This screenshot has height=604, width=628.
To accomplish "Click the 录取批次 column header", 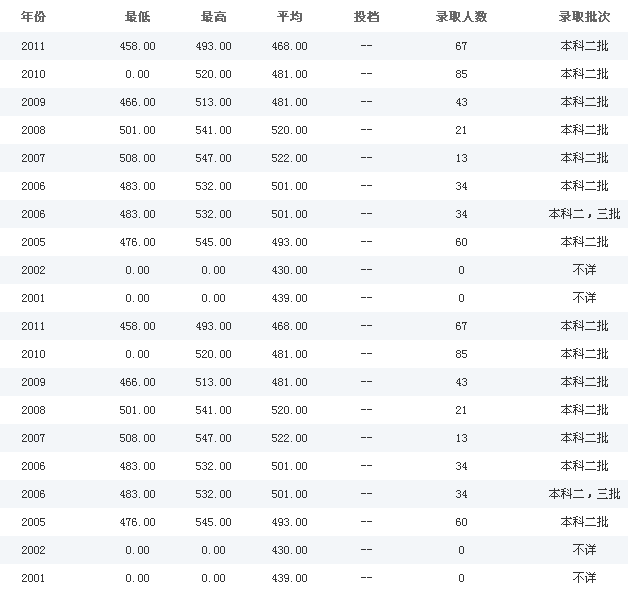I will point(584,18).
